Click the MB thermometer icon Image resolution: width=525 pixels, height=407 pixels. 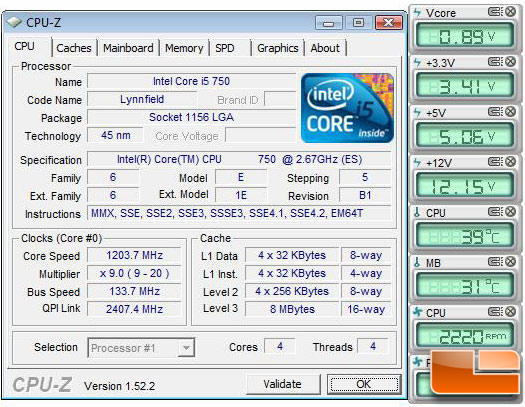point(417,262)
